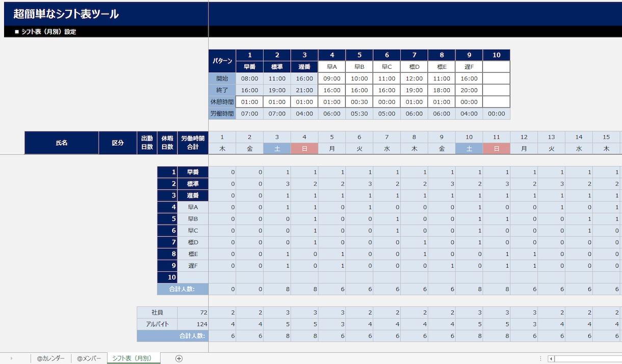Click the pattern number 10 header
This screenshot has height=364, width=622.
click(x=497, y=55)
